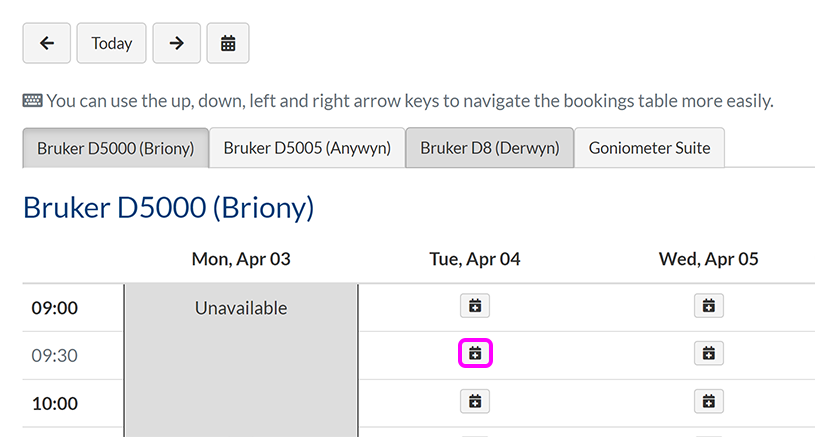Book the 10:00 slot on Tue, Apr 04
This screenshot has width=815, height=437.
[475, 401]
